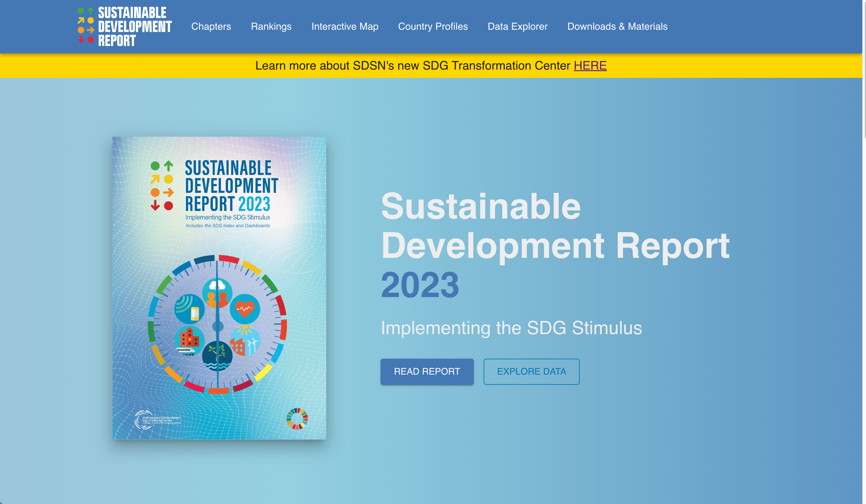The height and width of the screenshot is (504, 866).
Task: Open the Interactive Map section
Action: 345,26
